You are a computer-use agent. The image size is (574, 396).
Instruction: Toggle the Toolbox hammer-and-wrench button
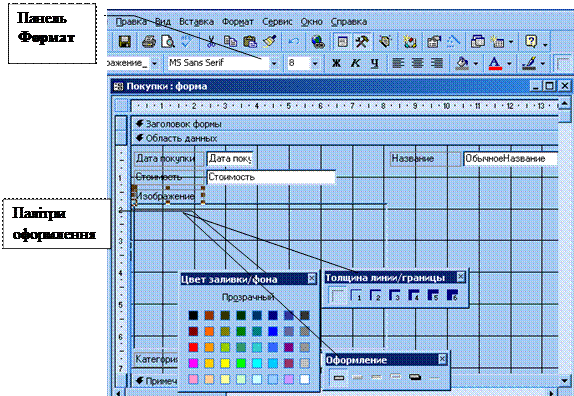[x=362, y=42]
